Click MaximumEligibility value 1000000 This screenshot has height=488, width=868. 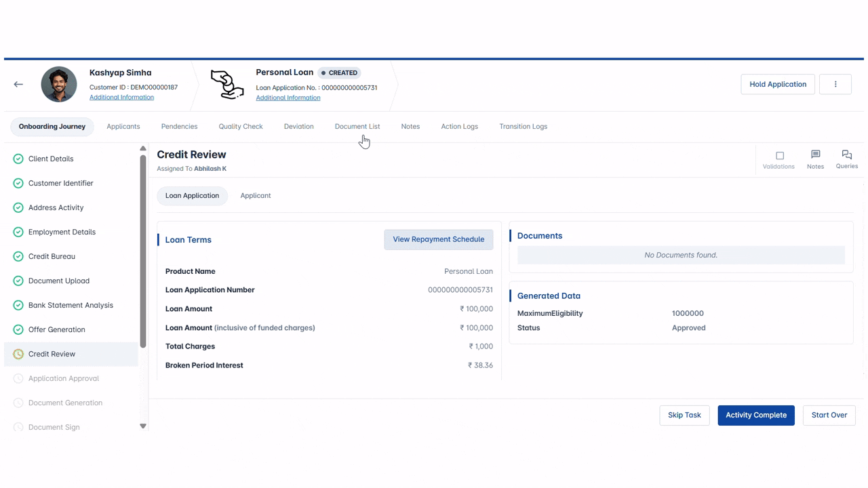coord(688,313)
